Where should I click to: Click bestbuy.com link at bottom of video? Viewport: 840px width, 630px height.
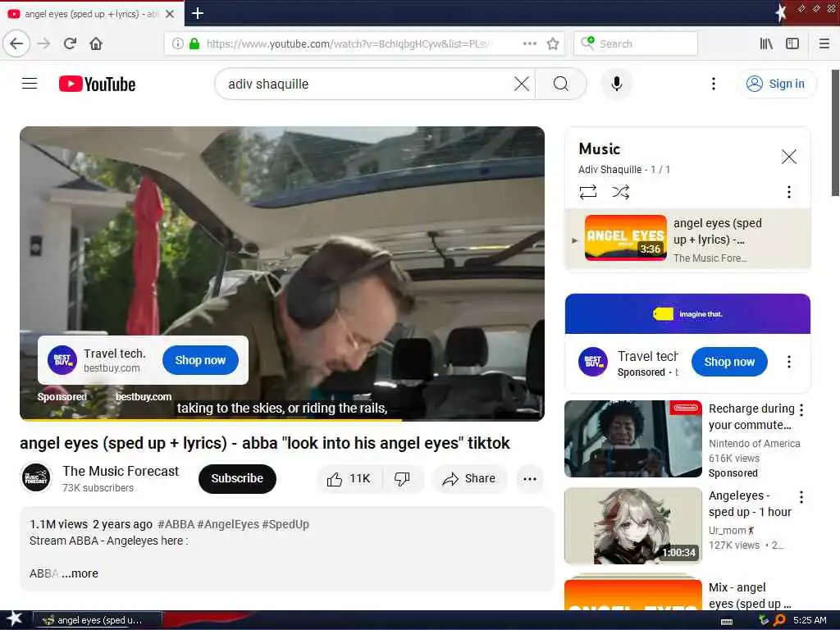144,397
